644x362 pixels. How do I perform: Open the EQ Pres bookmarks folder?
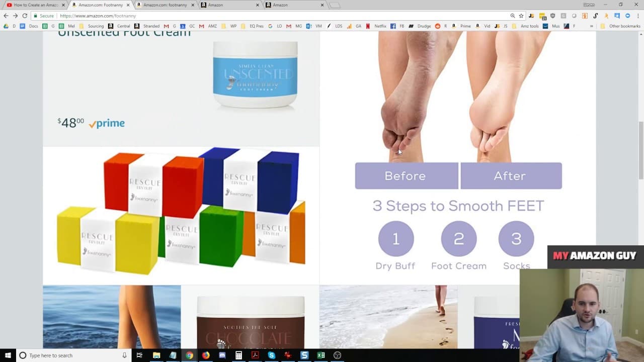coord(252,26)
